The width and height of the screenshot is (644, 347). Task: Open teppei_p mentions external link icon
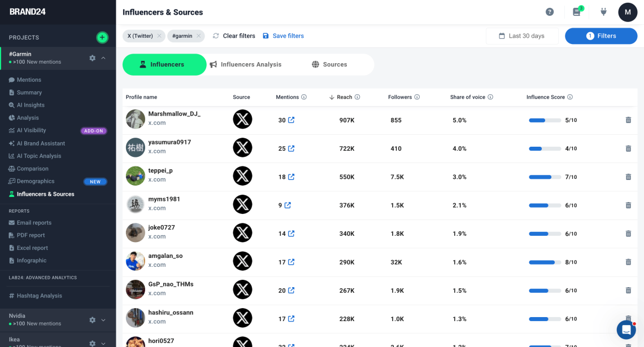[x=291, y=177]
